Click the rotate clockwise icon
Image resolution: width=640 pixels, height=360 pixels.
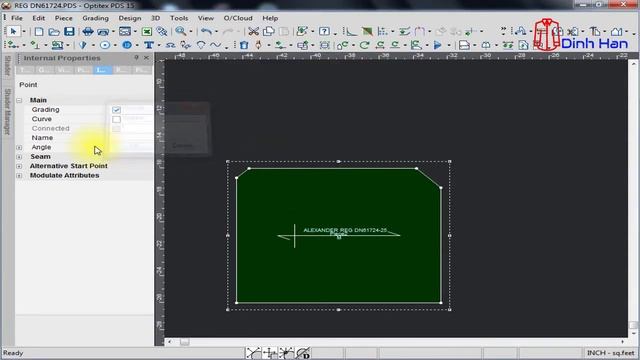point(364,45)
